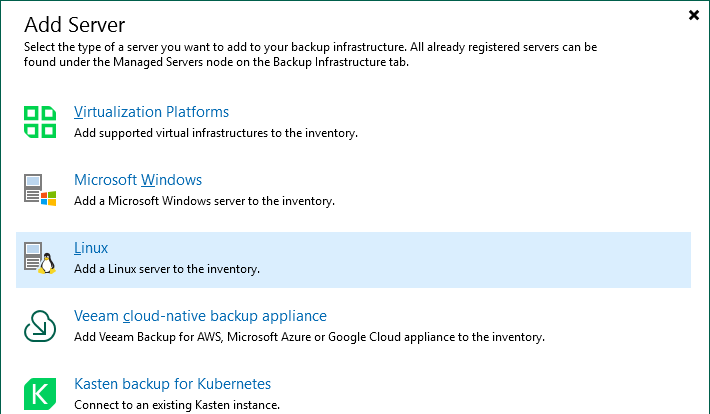Open Veeam cloud-native backup appliance link
710x414 pixels.
coord(200,316)
